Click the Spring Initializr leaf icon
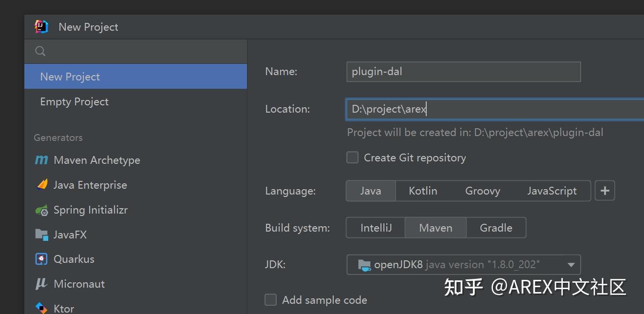This screenshot has width=644, height=314. pyautogui.click(x=42, y=210)
